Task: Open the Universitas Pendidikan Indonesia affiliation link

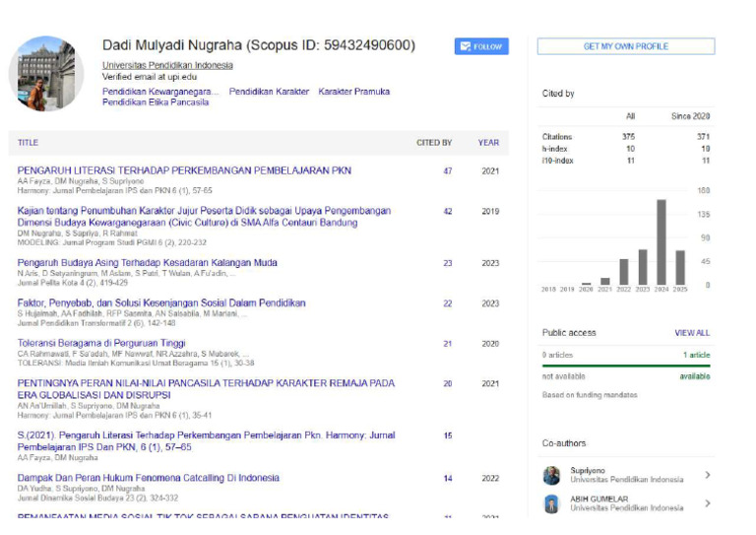Action: pos(167,65)
